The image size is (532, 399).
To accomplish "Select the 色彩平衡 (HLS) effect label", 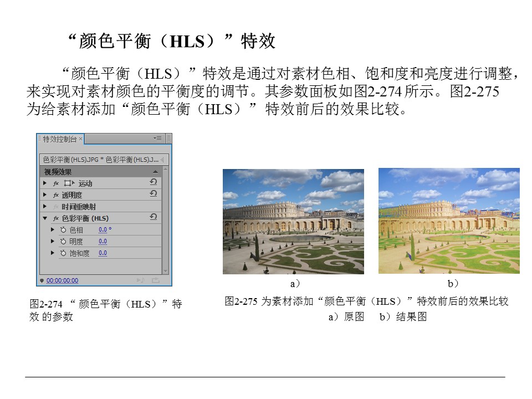I will coord(85,218).
